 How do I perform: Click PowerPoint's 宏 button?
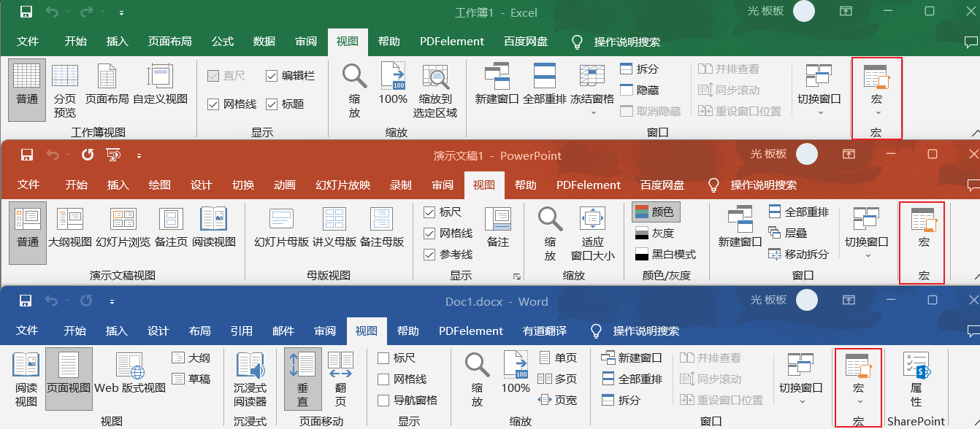pos(924,228)
